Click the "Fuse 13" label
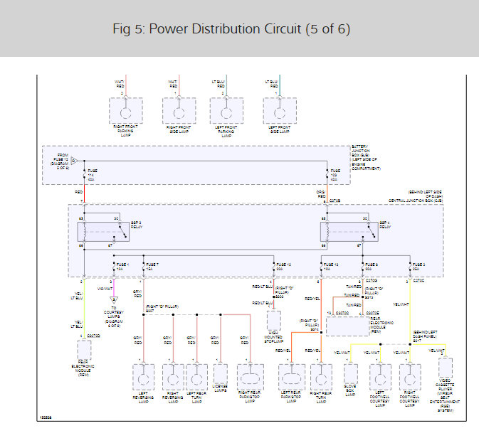This screenshot has width=479, height=448. tap(331, 267)
